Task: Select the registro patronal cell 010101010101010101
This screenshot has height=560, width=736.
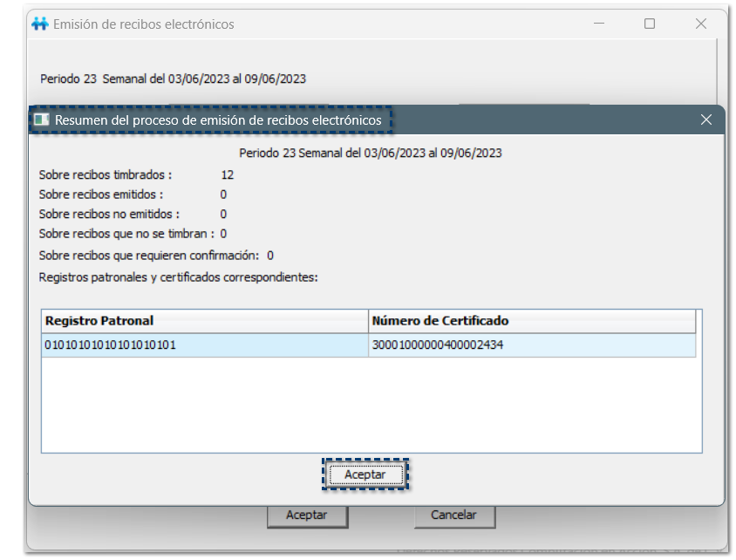Action: click(x=205, y=345)
